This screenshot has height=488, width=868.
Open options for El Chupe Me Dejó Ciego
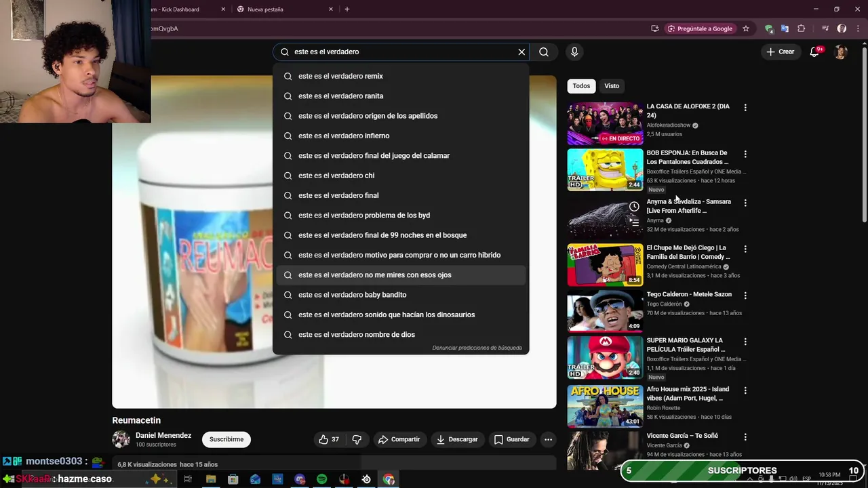(745, 249)
